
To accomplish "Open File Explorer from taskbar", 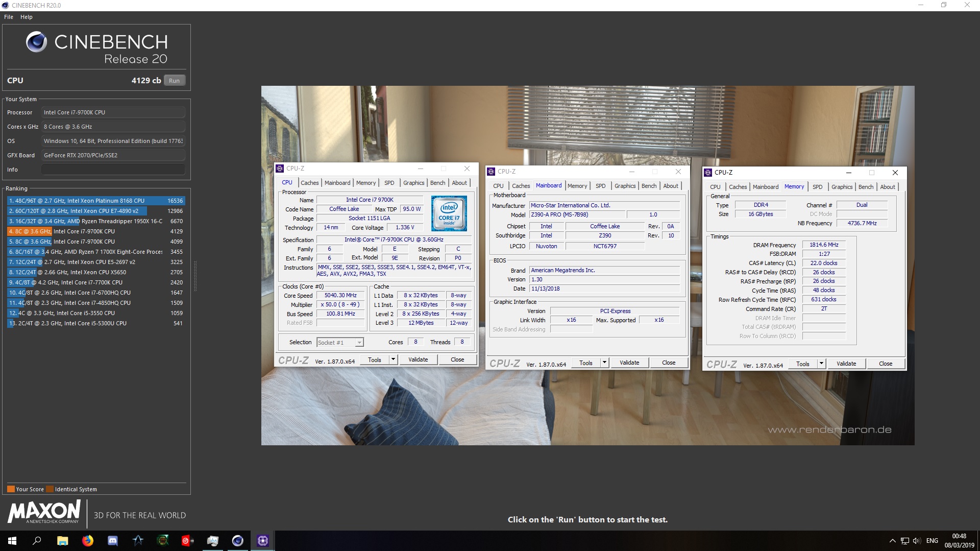I will (x=62, y=540).
